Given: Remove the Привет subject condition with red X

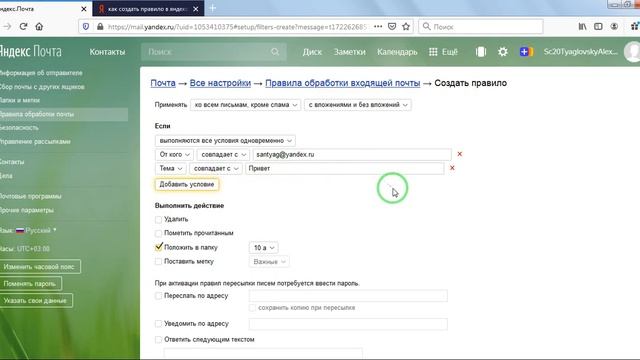Looking at the screenshot, I should tap(452, 168).
